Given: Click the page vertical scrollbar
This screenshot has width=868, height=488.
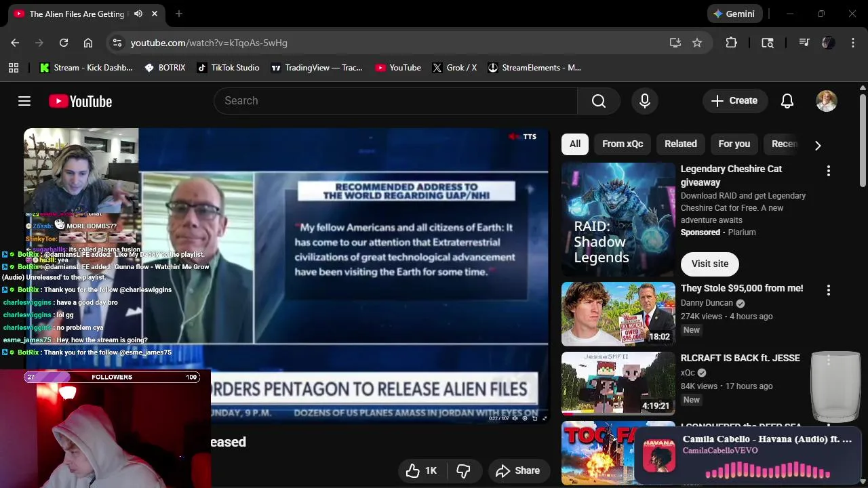Looking at the screenshot, I should [863, 142].
